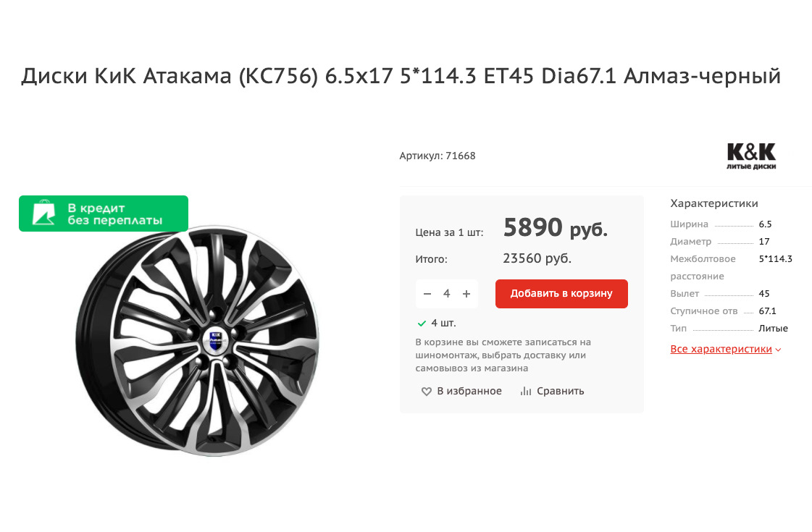This screenshot has width=812, height=532.
Task: Click the "без переплаты" text on credit badge
Action: [x=115, y=221]
